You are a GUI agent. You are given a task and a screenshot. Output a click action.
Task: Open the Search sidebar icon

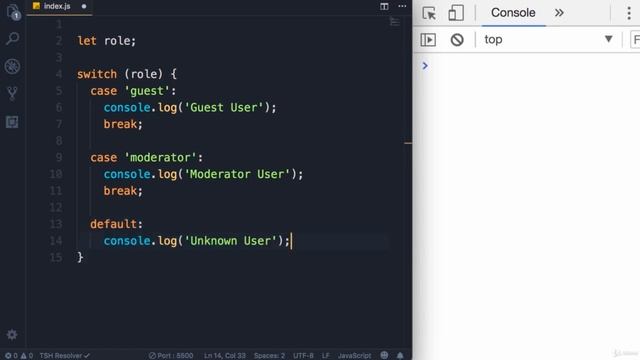coord(13,39)
